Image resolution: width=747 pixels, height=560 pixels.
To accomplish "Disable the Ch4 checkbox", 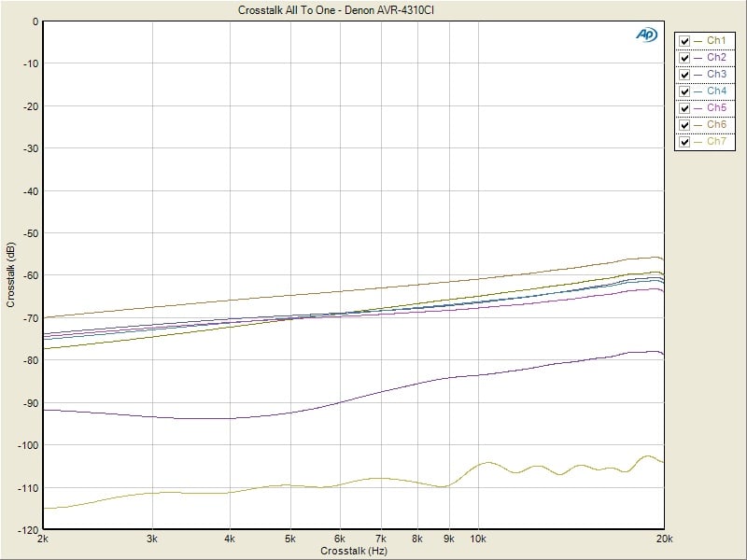I will click(684, 91).
